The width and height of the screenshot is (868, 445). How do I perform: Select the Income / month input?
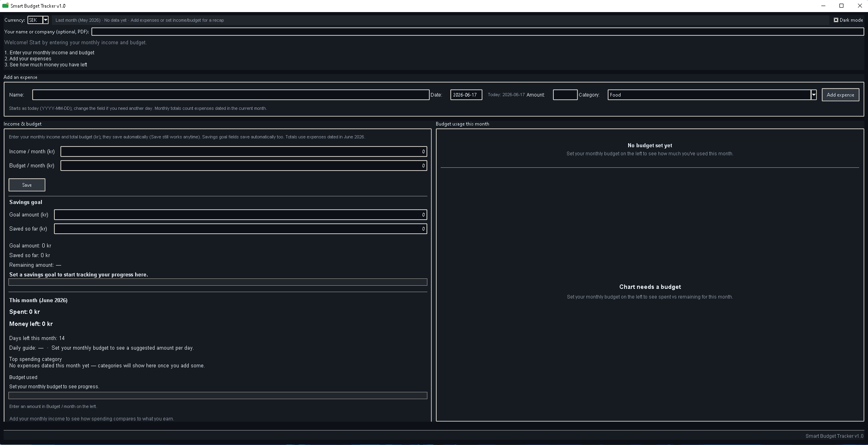(243, 152)
